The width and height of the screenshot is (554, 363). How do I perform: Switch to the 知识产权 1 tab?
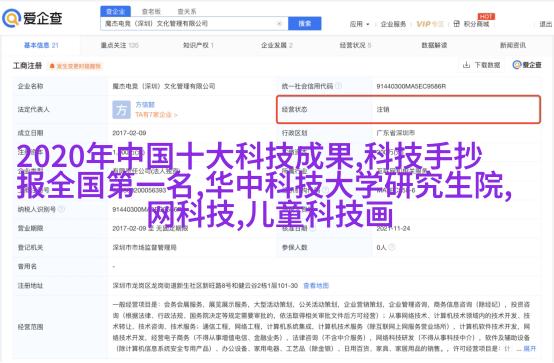198,45
